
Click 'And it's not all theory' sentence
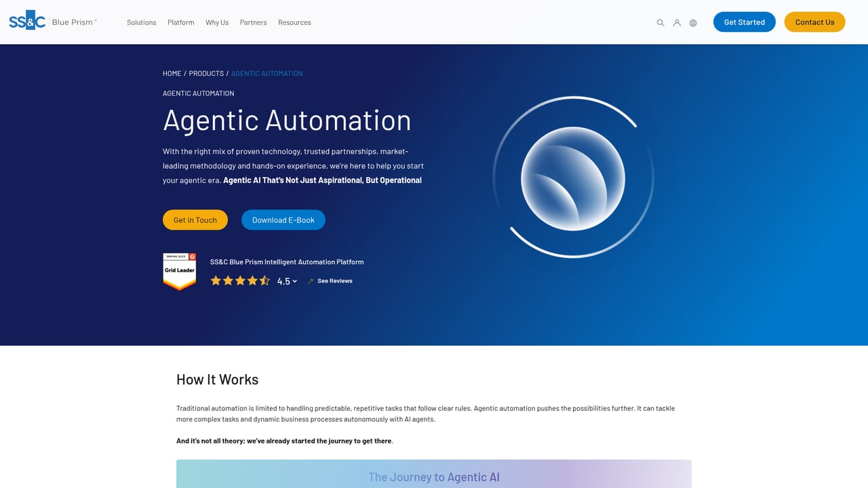285,441
